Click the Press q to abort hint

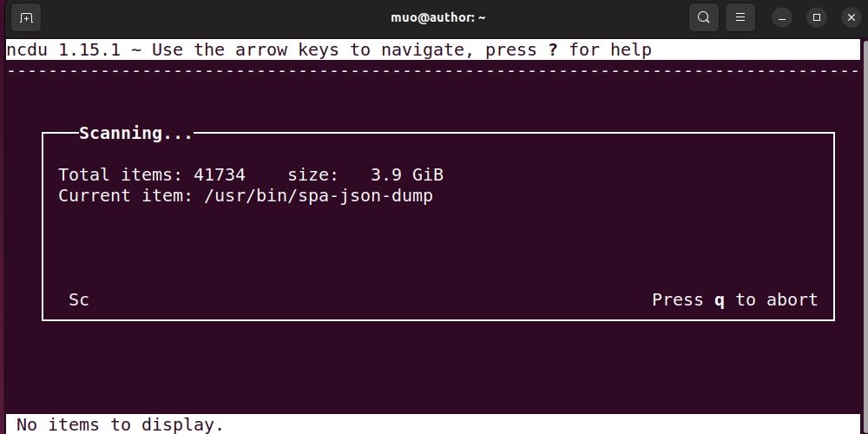pyautogui.click(x=734, y=299)
